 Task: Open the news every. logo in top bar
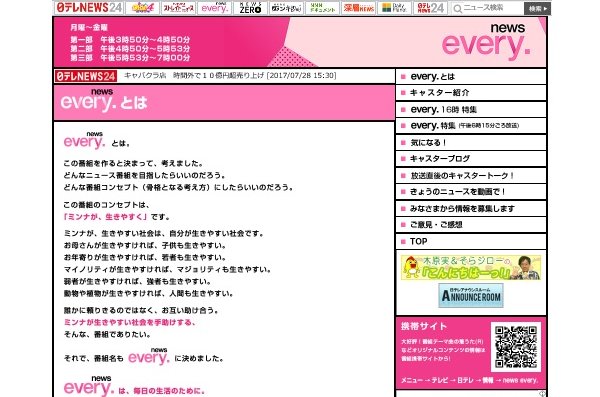pyautogui.click(x=215, y=8)
